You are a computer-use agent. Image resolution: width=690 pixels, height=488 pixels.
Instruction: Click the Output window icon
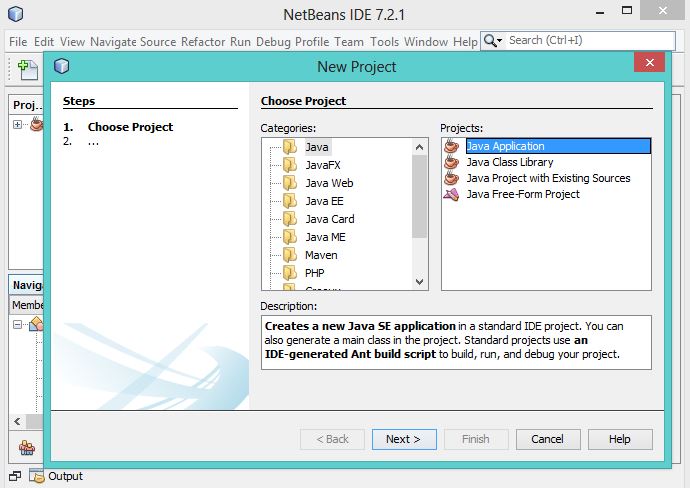(x=37, y=476)
